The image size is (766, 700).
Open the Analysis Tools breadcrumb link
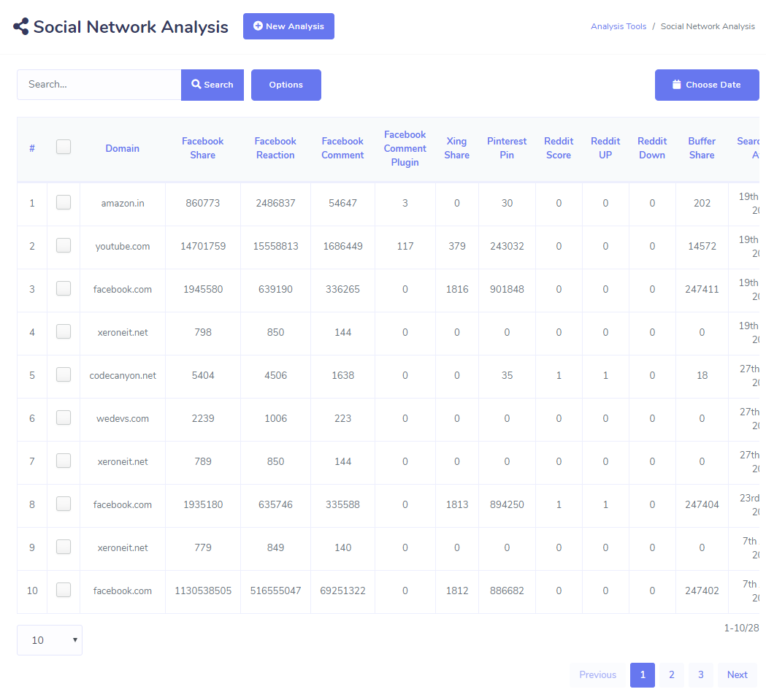[x=618, y=26]
